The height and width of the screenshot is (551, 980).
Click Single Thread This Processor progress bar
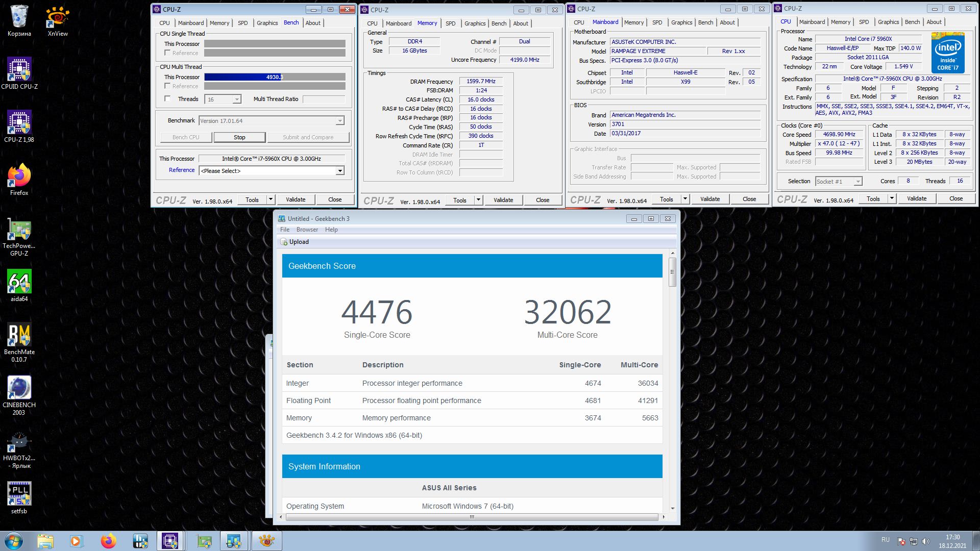tap(275, 44)
